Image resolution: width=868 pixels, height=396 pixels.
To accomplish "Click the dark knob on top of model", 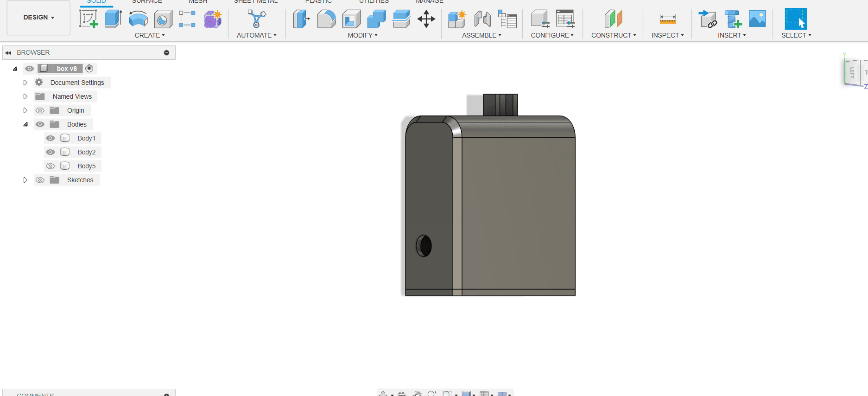I will [500, 105].
